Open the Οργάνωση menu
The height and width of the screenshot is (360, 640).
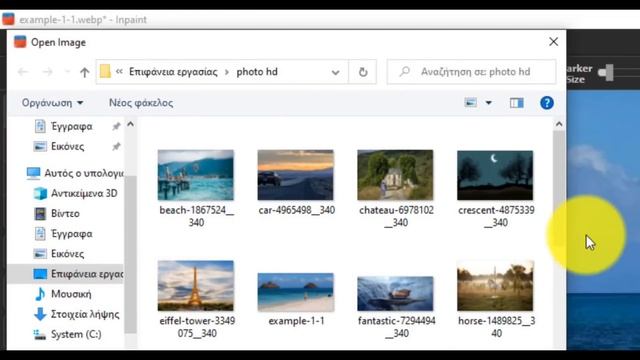pos(52,103)
